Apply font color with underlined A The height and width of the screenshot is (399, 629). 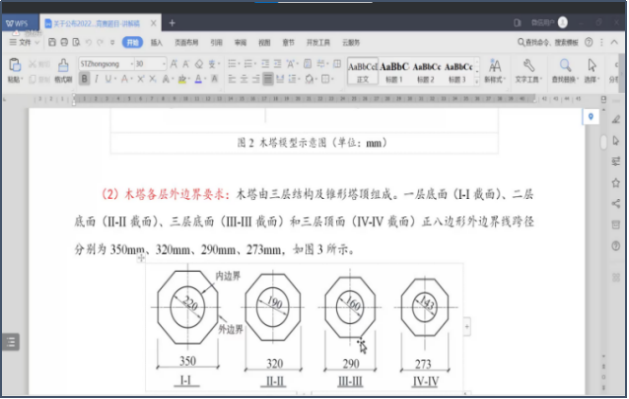pyautogui.click(x=199, y=79)
